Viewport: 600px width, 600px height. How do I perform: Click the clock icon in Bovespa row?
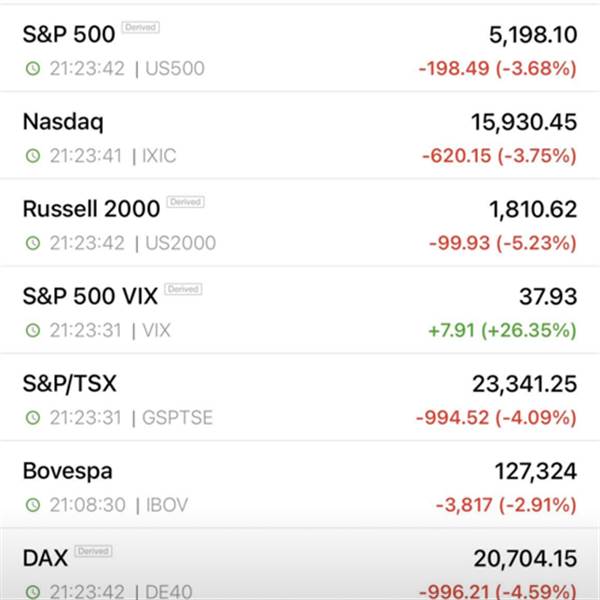(x=33, y=505)
